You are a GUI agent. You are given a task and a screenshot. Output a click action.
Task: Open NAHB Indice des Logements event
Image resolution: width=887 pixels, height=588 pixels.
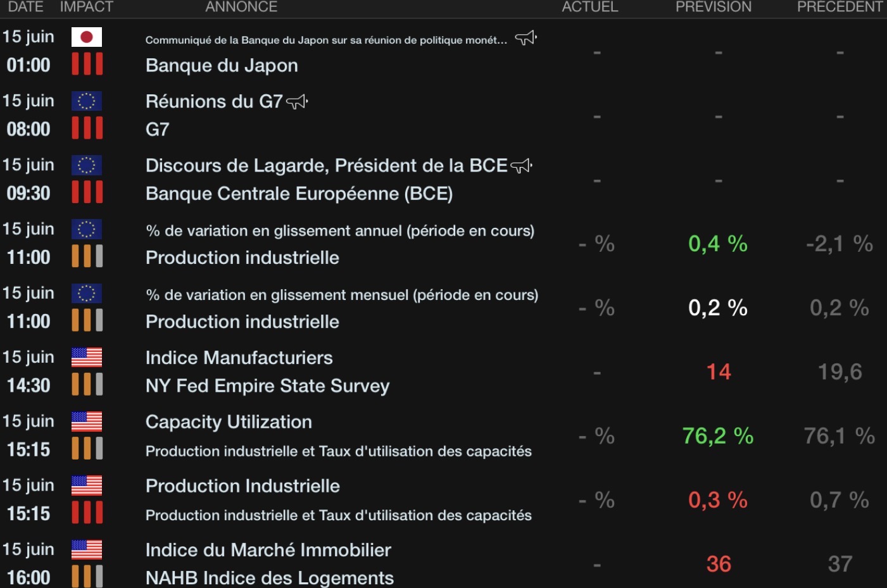pos(270,578)
